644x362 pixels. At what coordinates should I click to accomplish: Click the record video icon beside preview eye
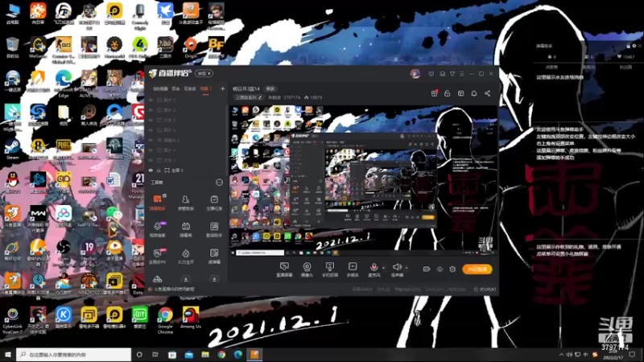click(x=427, y=269)
